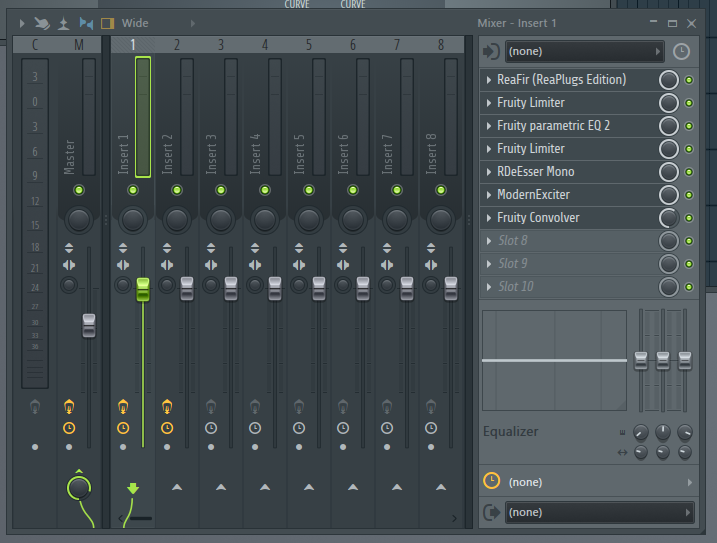
Task: Click the equalizer graph display
Action: [x=554, y=360]
